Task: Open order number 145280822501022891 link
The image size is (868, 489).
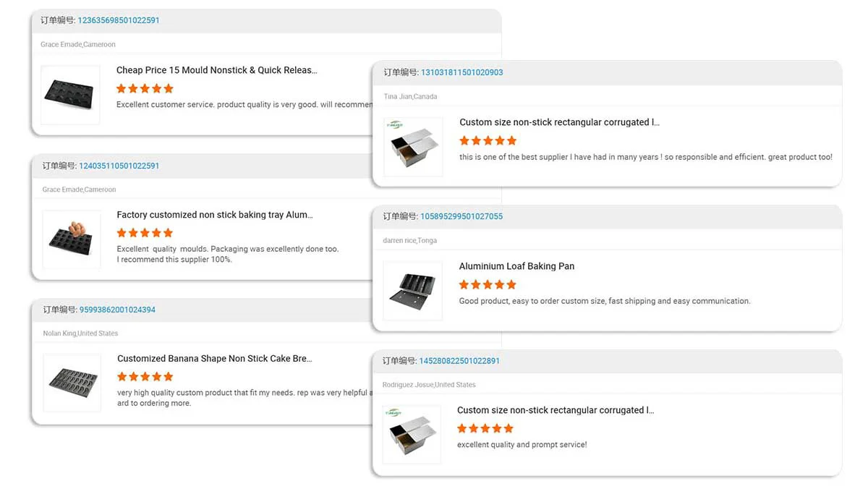Action: coord(459,361)
